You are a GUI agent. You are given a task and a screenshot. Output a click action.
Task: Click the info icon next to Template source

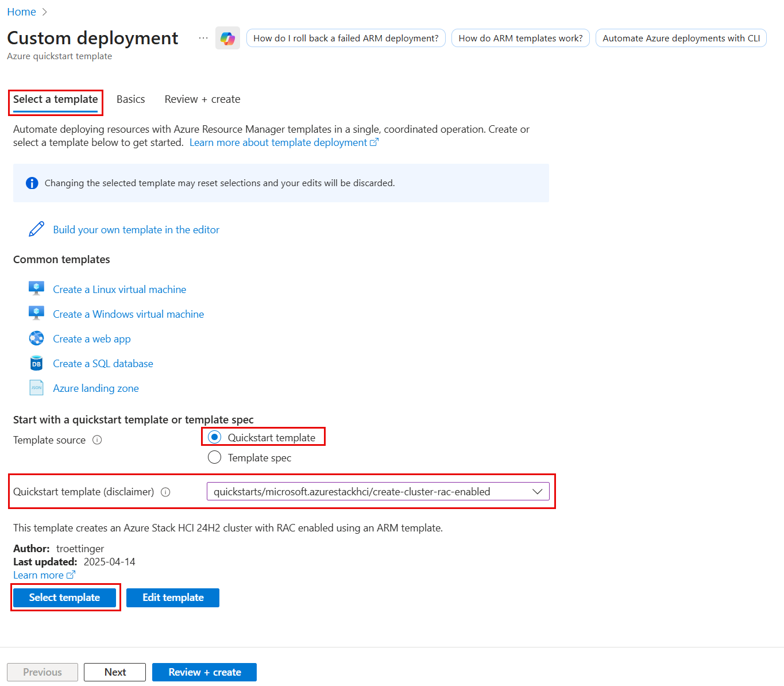(97, 440)
